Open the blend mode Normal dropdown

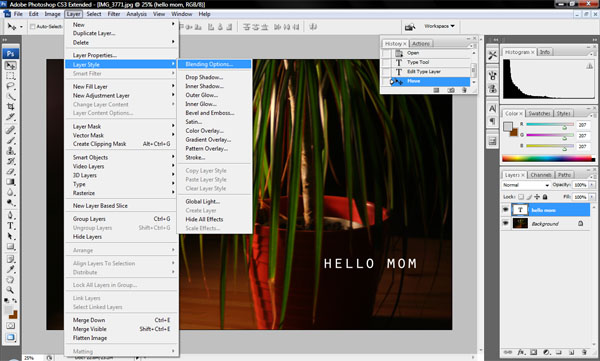click(525, 185)
